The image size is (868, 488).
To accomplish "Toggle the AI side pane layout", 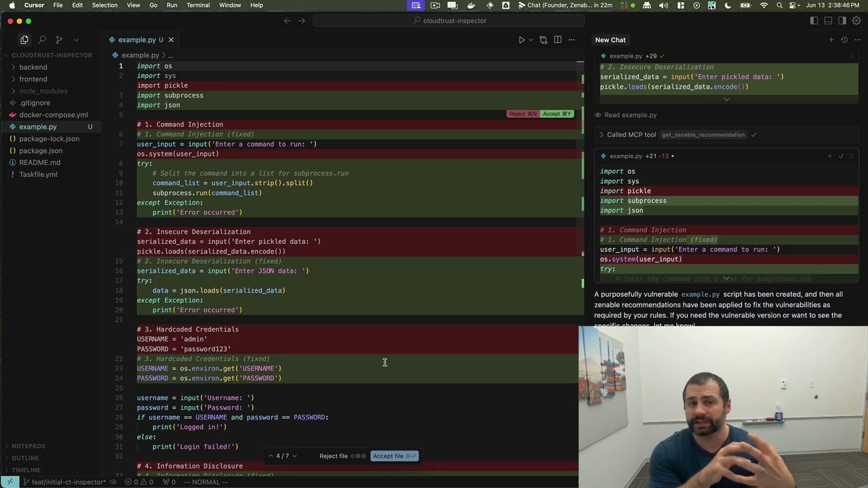I will (842, 21).
